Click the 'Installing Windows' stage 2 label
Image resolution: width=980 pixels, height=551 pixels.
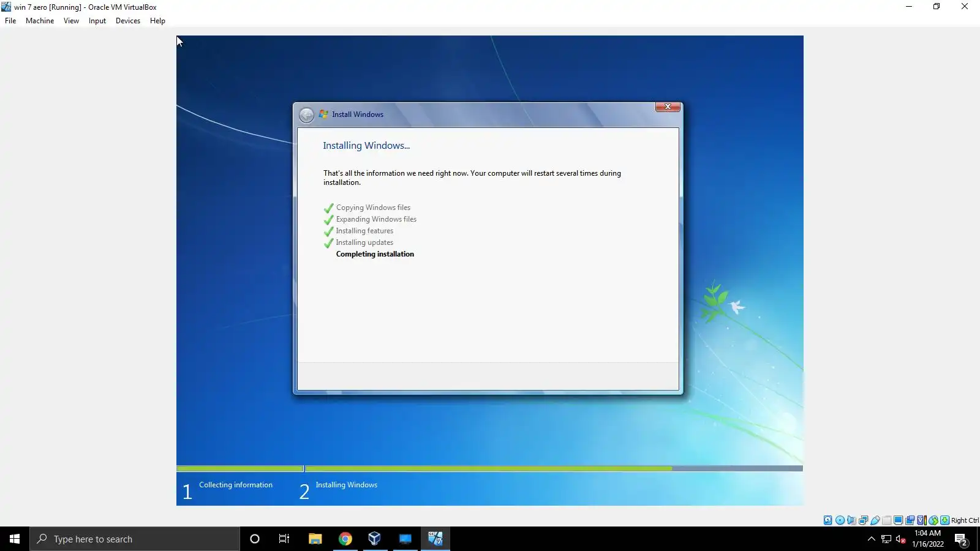click(347, 485)
